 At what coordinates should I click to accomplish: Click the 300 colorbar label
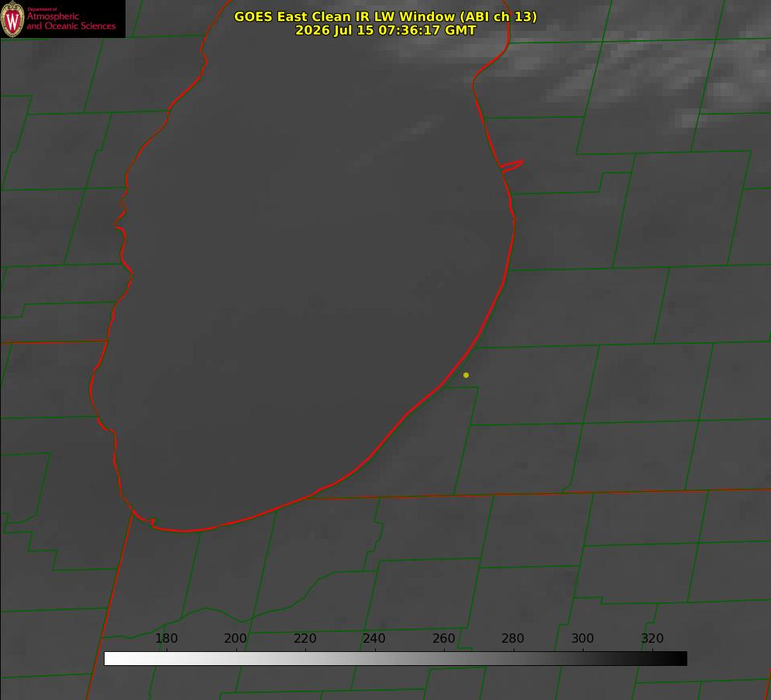pyautogui.click(x=583, y=638)
